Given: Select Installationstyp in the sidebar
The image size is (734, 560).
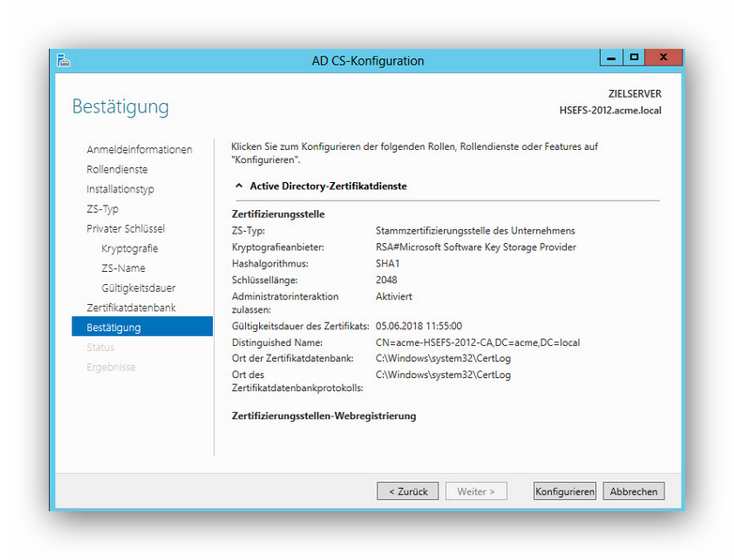Looking at the screenshot, I should 120,189.
